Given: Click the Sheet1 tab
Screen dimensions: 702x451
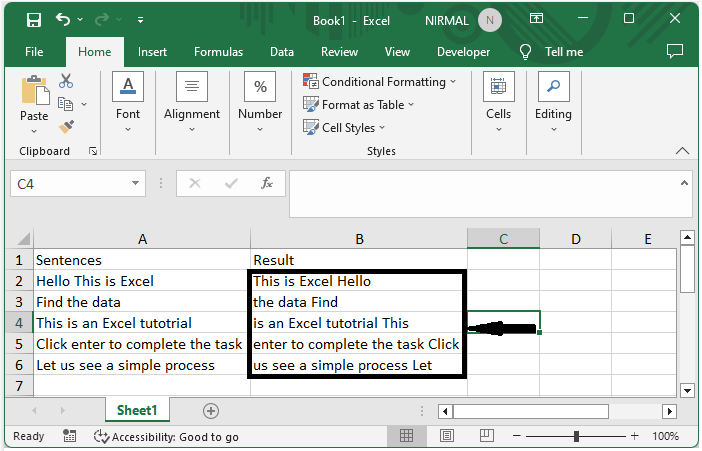Looking at the screenshot, I should 137,410.
